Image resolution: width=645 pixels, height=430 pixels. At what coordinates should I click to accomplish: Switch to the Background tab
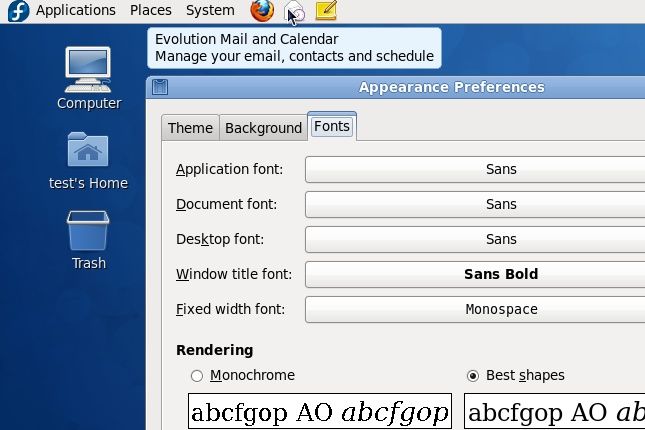pyautogui.click(x=263, y=128)
